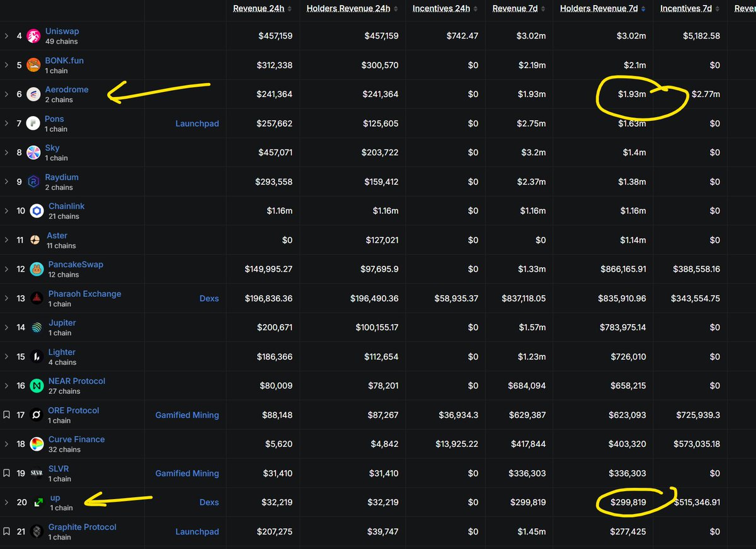Sort by Revenue 7d column header

point(515,9)
